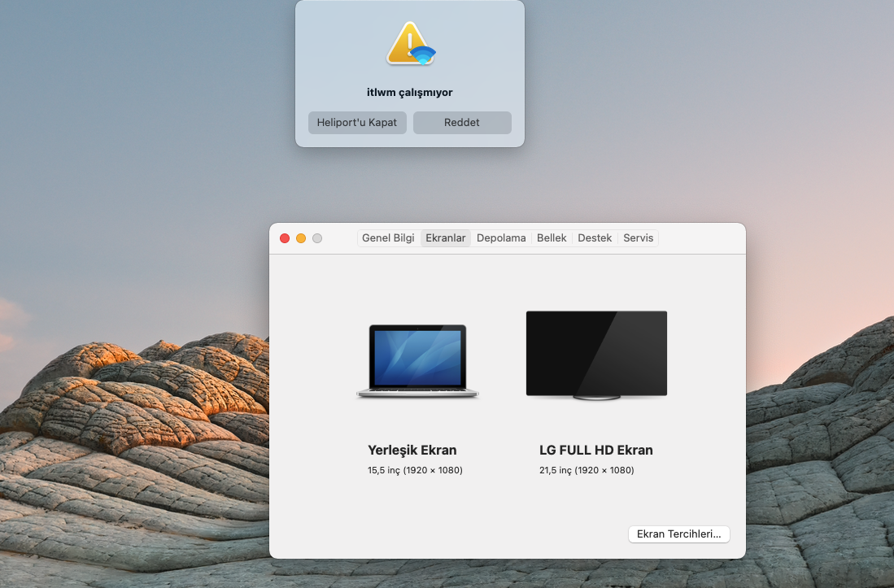The image size is (894, 588).
Task: Select the LG FULL HD monitor image
Action: pyautogui.click(x=596, y=355)
